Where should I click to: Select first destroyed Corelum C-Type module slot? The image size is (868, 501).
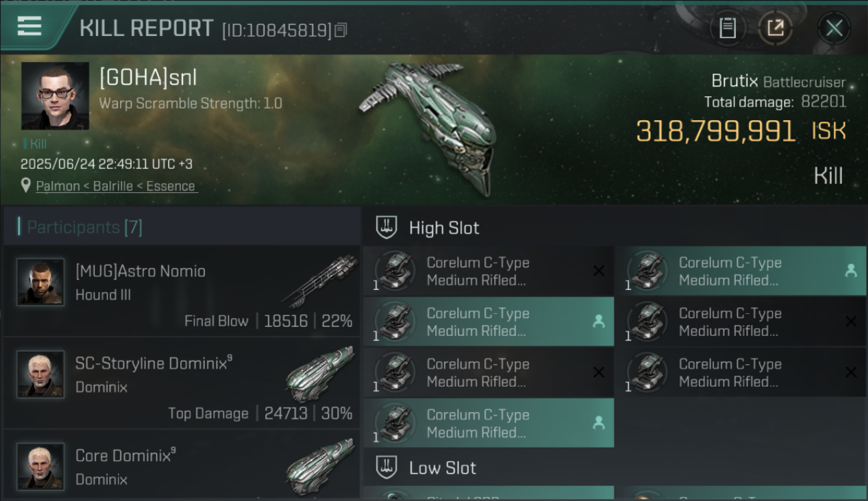pos(489,271)
